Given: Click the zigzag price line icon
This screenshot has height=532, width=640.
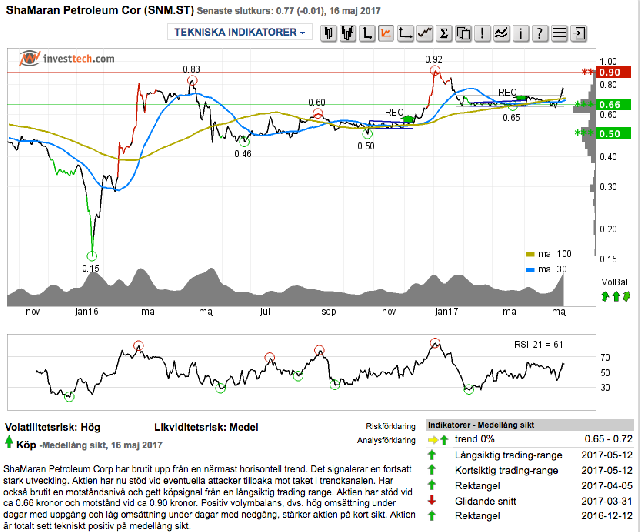Looking at the screenshot, I should click(x=424, y=33).
